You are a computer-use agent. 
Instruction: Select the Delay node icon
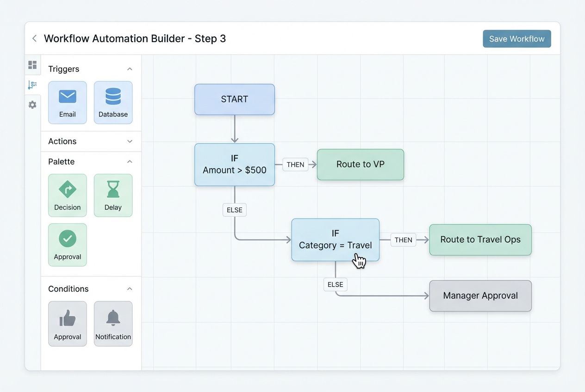coord(113,195)
